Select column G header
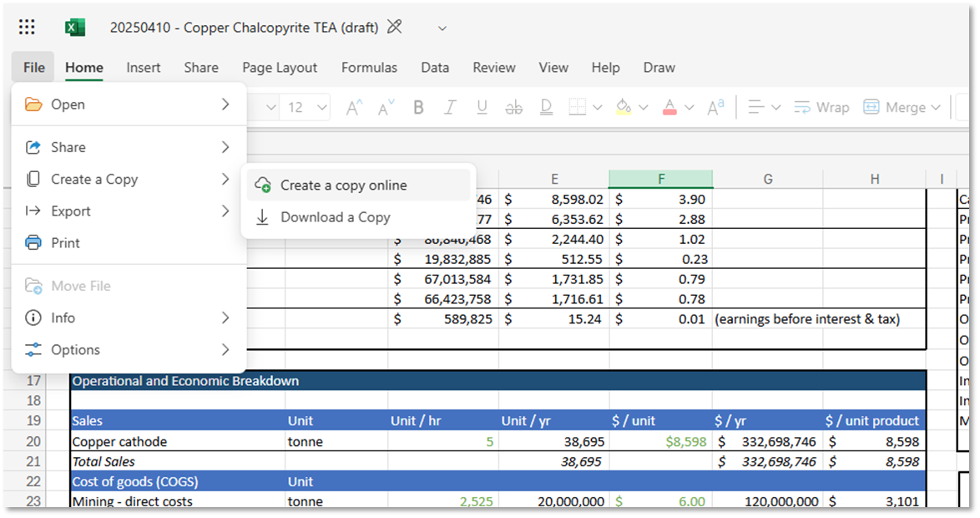980x518 pixels. 767,180
